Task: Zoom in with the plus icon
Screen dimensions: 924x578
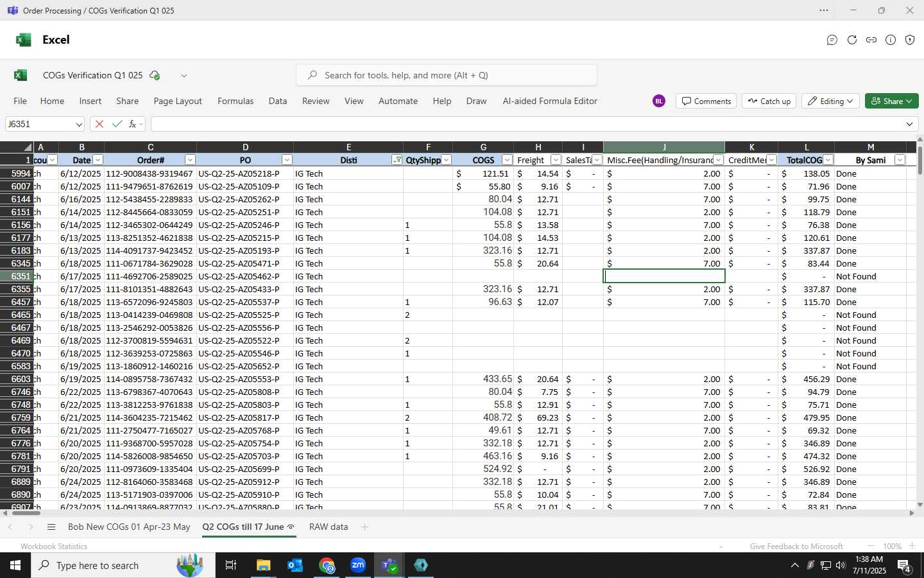Action: 912,546
